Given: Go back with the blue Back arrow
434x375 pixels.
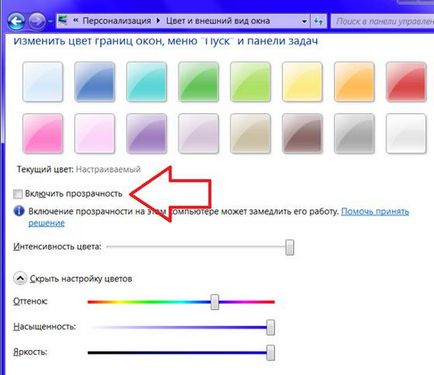Looking at the screenshot, I should (x=16, y=21).
